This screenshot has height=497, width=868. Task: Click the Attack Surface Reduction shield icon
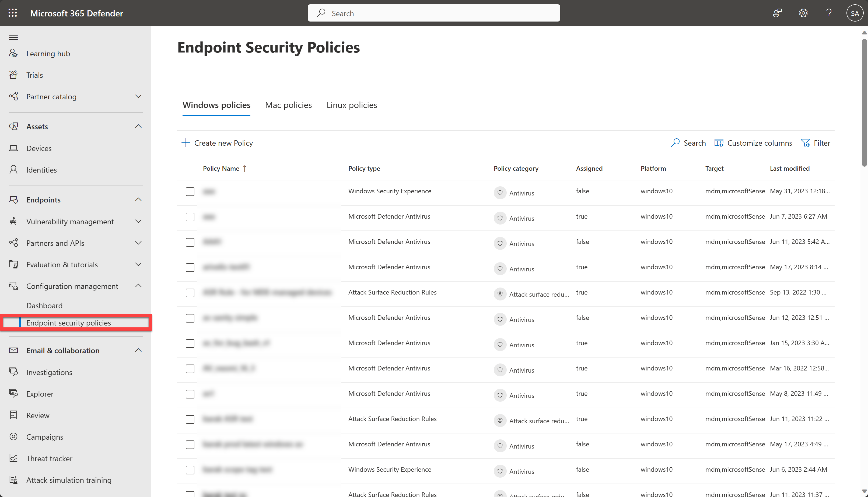pos(500,294)
